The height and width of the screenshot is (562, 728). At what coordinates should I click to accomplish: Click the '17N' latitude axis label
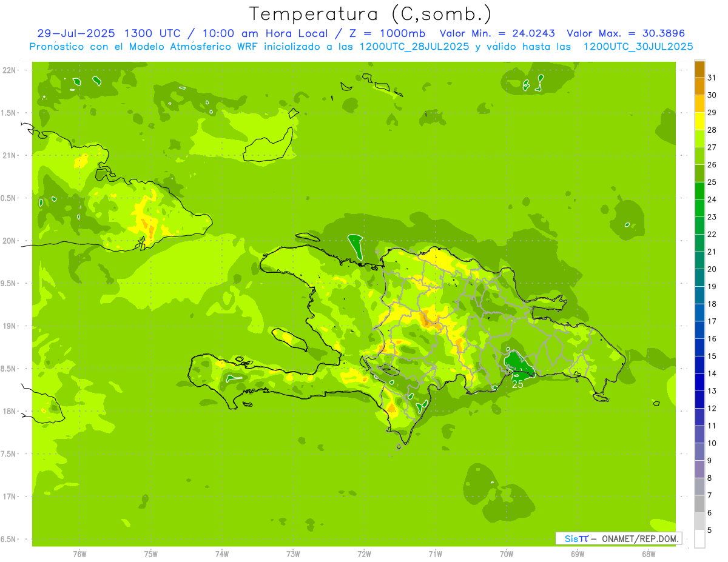coord(9,497)
